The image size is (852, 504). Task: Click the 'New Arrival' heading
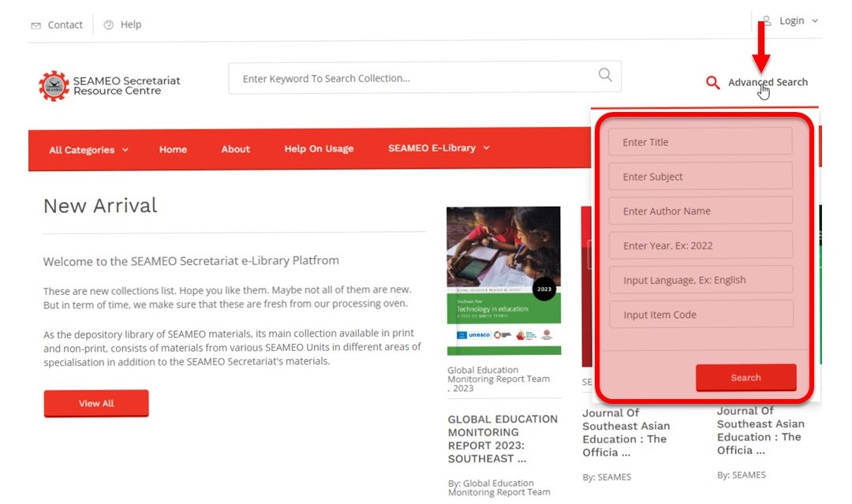[100, 206]
